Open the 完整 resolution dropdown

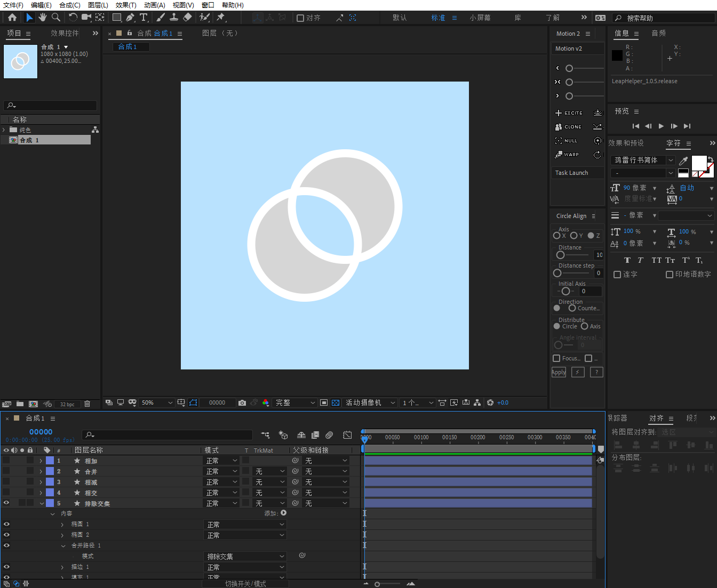294,402
